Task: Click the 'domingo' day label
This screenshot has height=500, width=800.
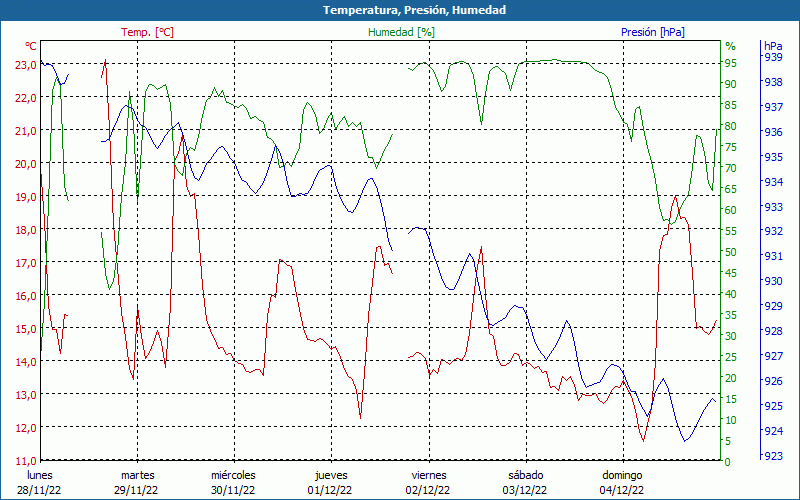Action: pos(622,476)
